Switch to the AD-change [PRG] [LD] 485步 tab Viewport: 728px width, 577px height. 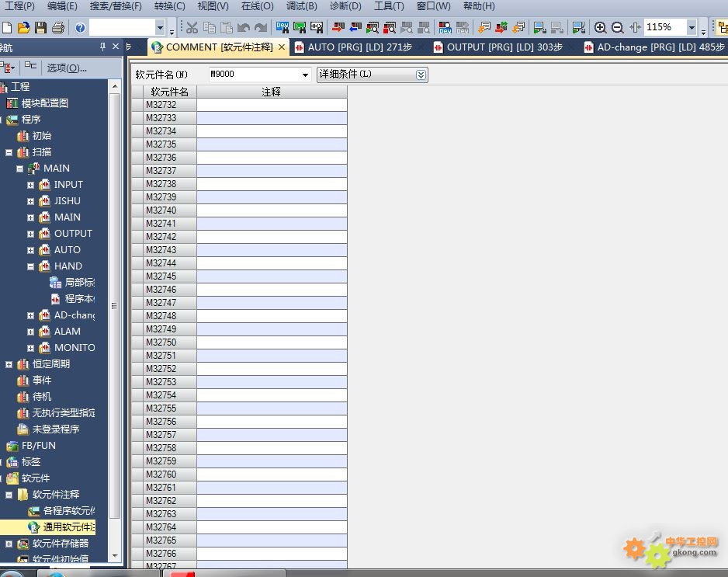pyautogui.click(x=654, y=47)
